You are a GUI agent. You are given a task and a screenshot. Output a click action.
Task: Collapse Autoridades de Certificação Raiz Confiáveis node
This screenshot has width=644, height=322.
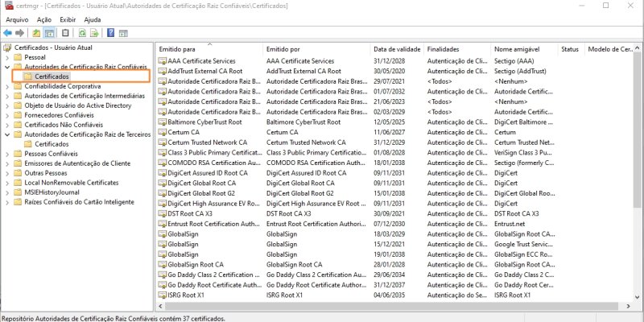click(7, 67)
